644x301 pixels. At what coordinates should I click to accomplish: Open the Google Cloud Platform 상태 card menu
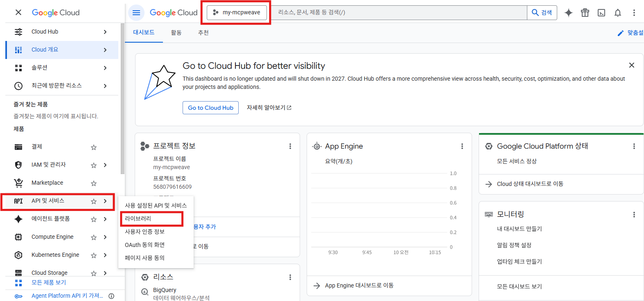pos(634,146)
